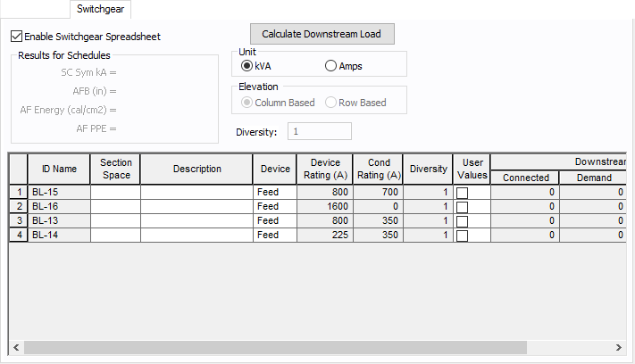Switch to the Switchgear tab

pos(103,10)
